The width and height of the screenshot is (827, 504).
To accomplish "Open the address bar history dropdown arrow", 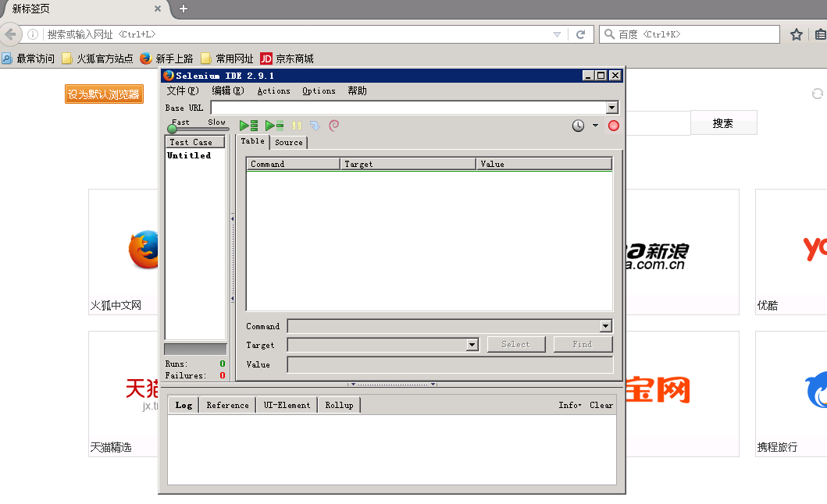I will click(x=557, y=34).
